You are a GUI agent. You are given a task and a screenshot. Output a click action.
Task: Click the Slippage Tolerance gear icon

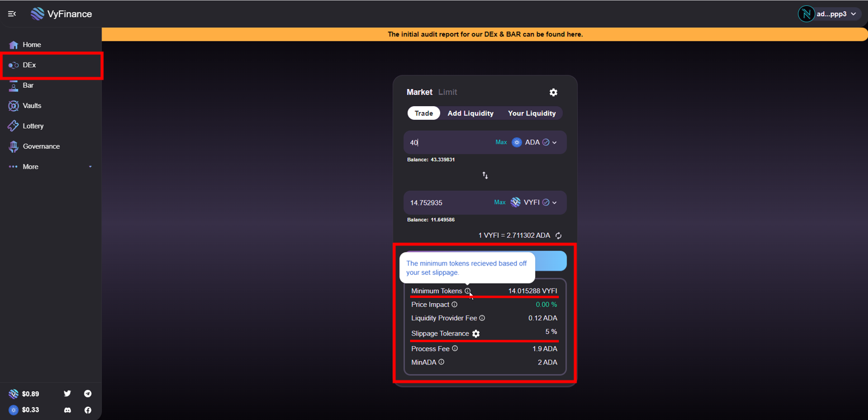476,334
